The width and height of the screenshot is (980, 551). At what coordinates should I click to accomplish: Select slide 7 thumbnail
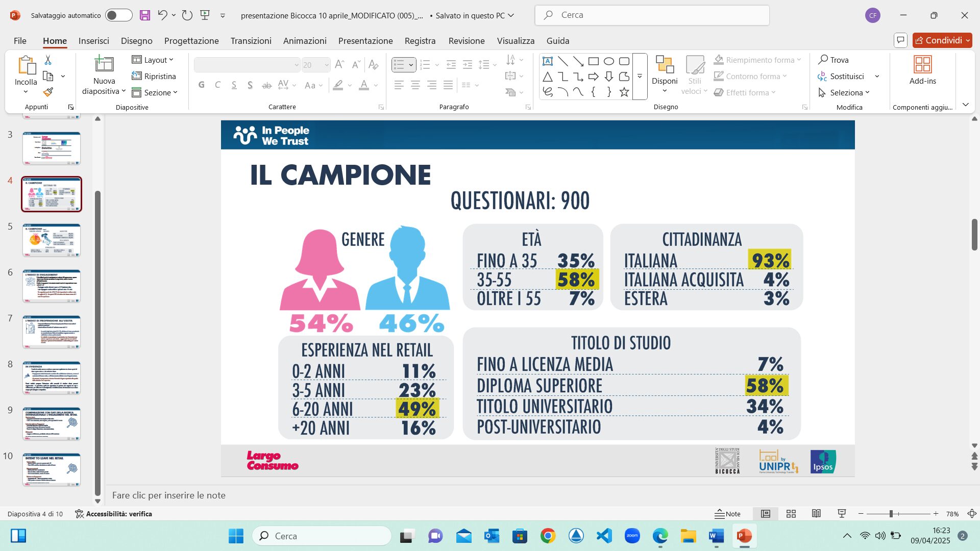click(x=52, y=332)
